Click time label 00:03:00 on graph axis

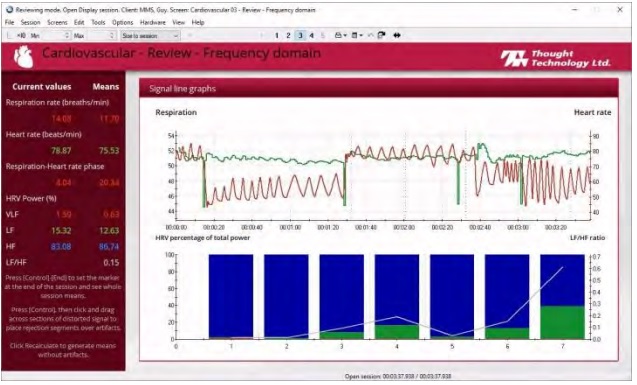518,227
